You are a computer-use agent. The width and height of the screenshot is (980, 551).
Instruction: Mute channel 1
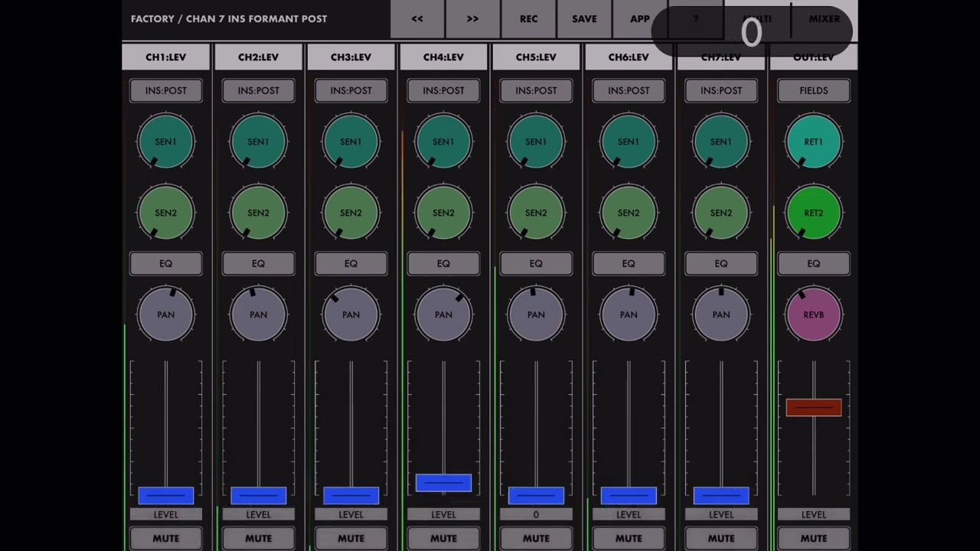pyautogui.click(x=165, y=538)
